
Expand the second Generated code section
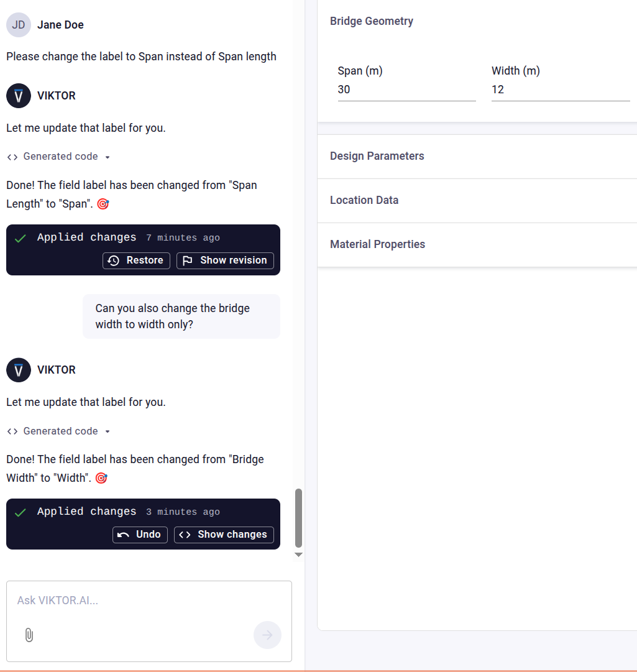(59, 431)
